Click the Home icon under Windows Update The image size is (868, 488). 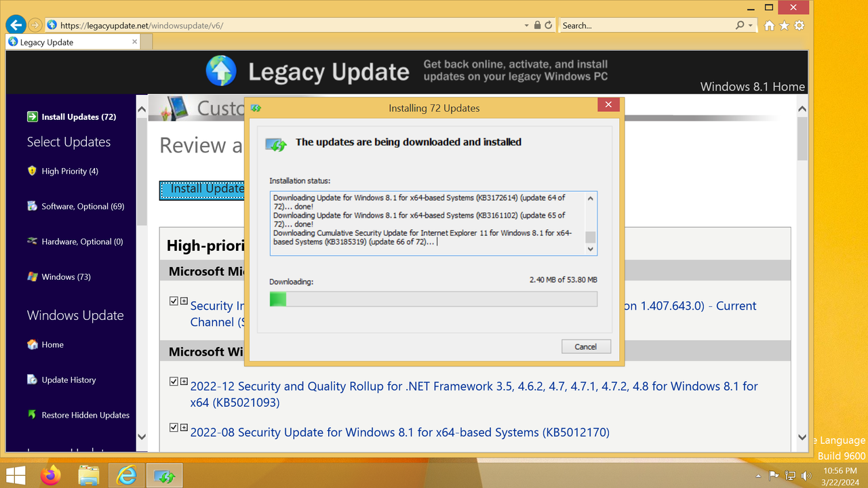tap(32, 344)
